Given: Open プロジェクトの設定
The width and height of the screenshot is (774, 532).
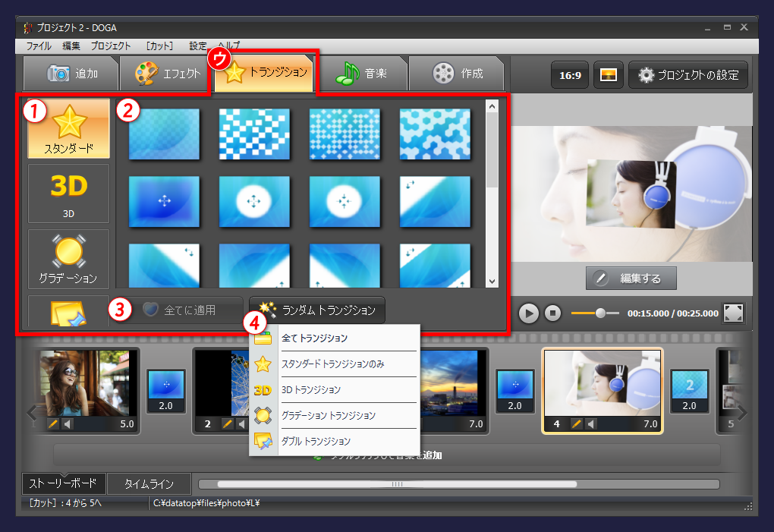Looking at the screenshot, I should coord(688,75).
